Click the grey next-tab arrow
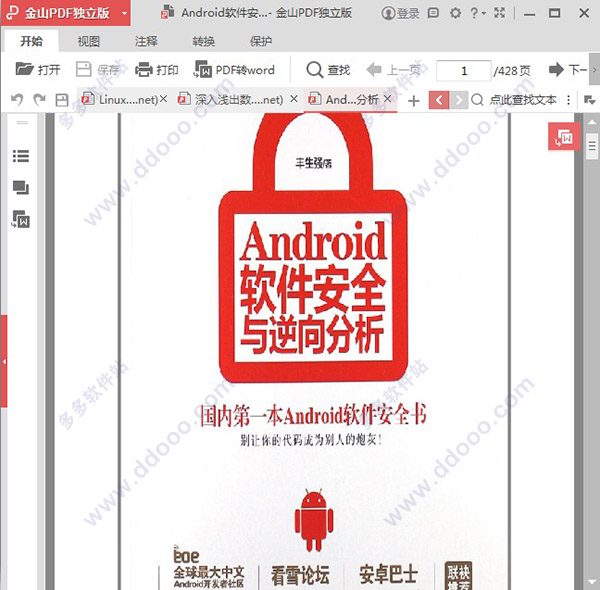Viewport: 600px width, 590px height. coord(458,100)
